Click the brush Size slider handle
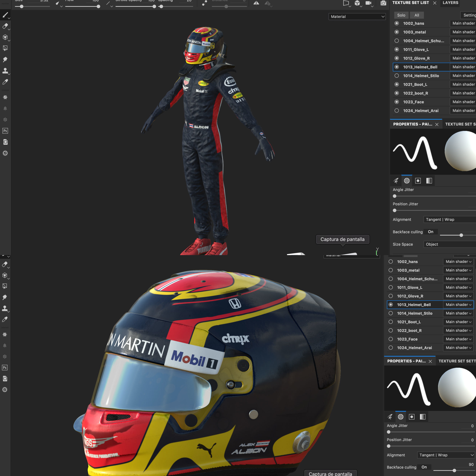This screenshot has height=476, width=476. pos(22,7)
